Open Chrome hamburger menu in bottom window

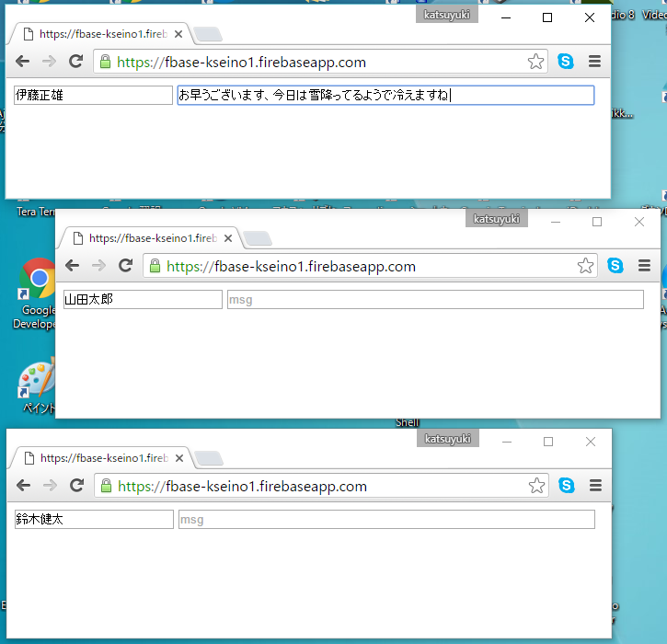pos(595,486)
